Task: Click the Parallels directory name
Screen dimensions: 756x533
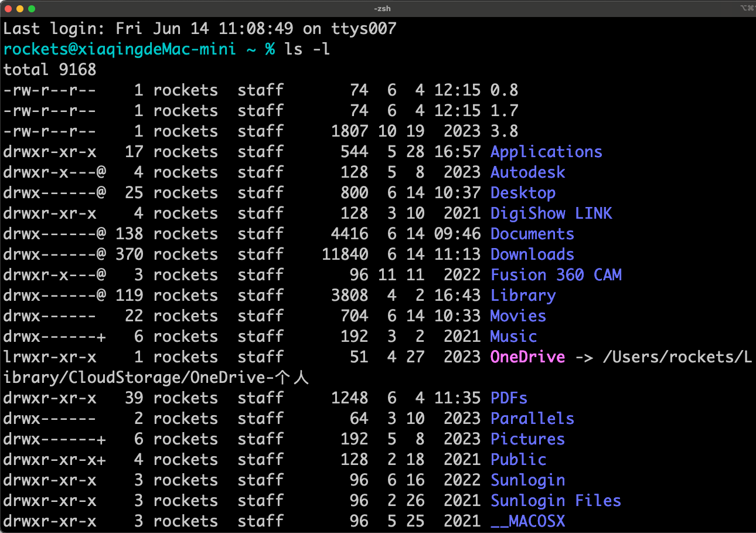Action: coord(532,418)
